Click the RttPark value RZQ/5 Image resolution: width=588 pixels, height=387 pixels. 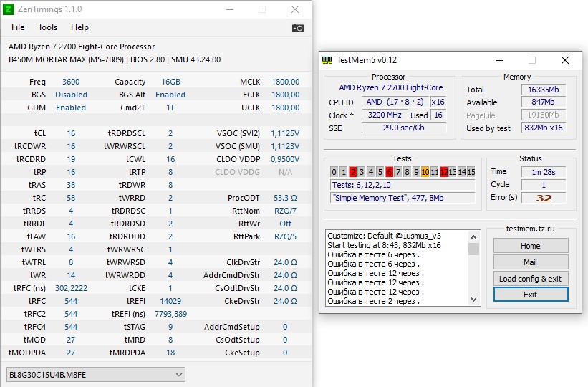(x=285, y=236)
